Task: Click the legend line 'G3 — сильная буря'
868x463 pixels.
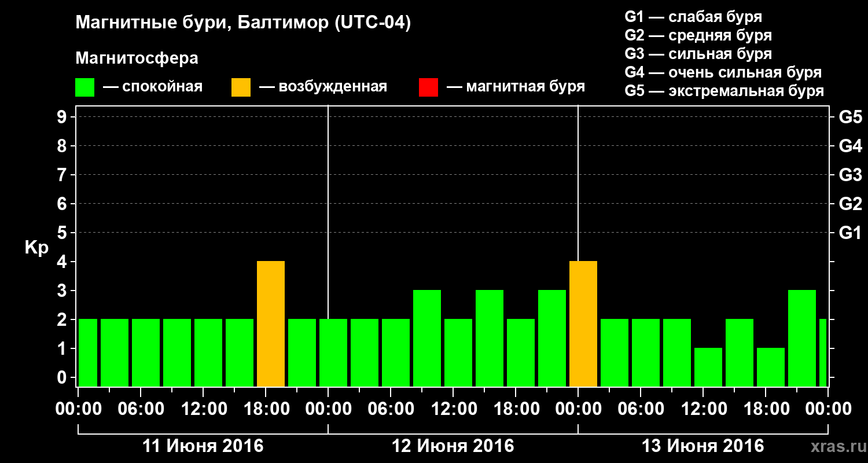Action: point(698,54)
